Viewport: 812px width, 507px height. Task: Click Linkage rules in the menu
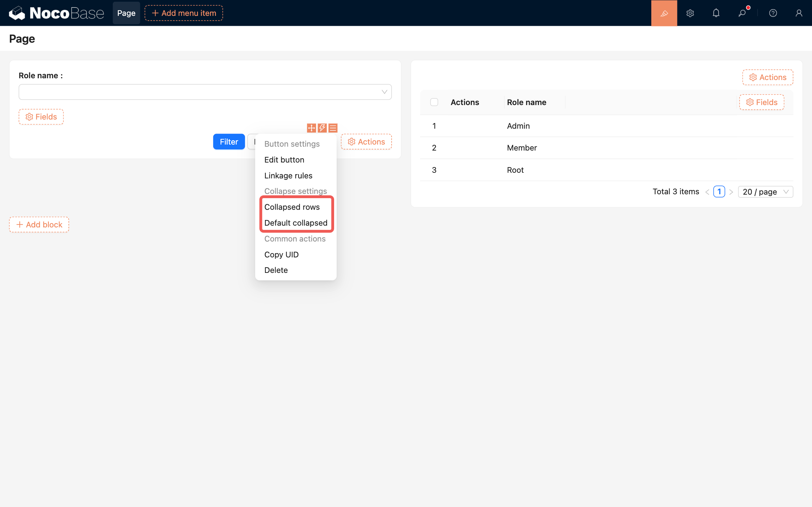(x=288, y=176)
